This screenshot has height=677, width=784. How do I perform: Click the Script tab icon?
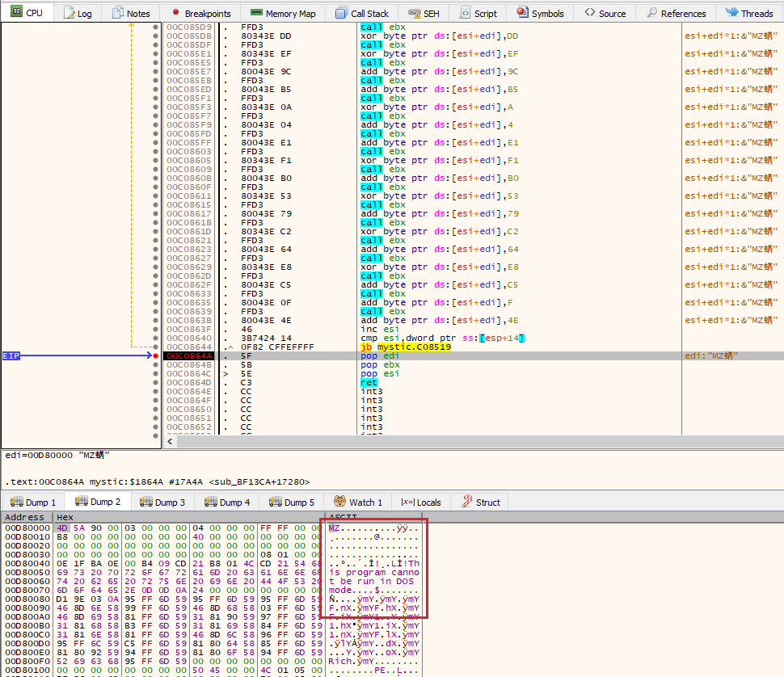pyautogui.click(x=466, y=14)
